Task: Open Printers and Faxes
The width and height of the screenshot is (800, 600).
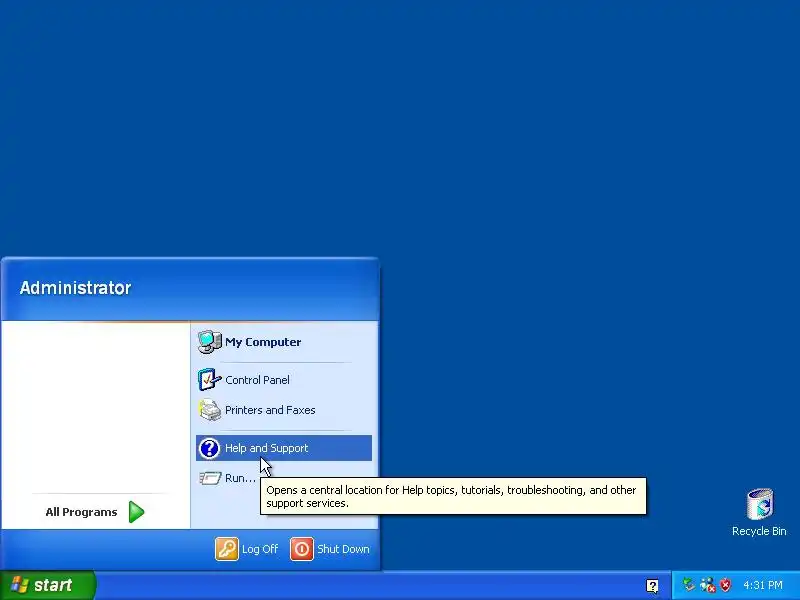Action: [284, 410]
